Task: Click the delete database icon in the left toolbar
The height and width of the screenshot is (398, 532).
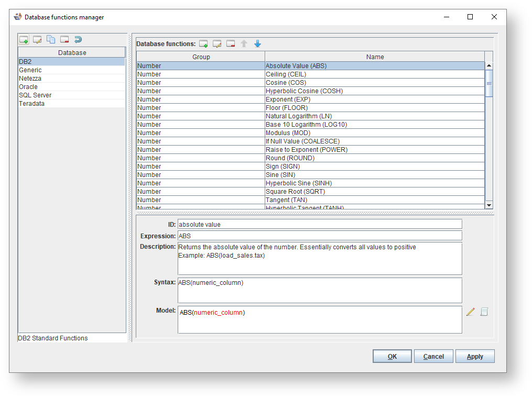Action: [64, 39]
